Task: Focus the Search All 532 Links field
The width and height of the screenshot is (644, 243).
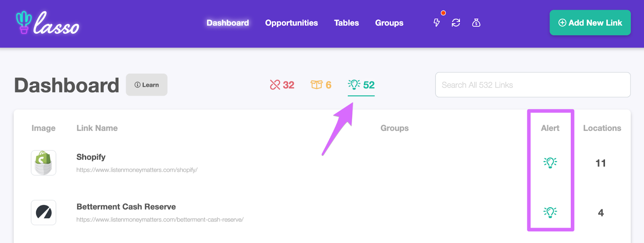Action: coord(533,85)
